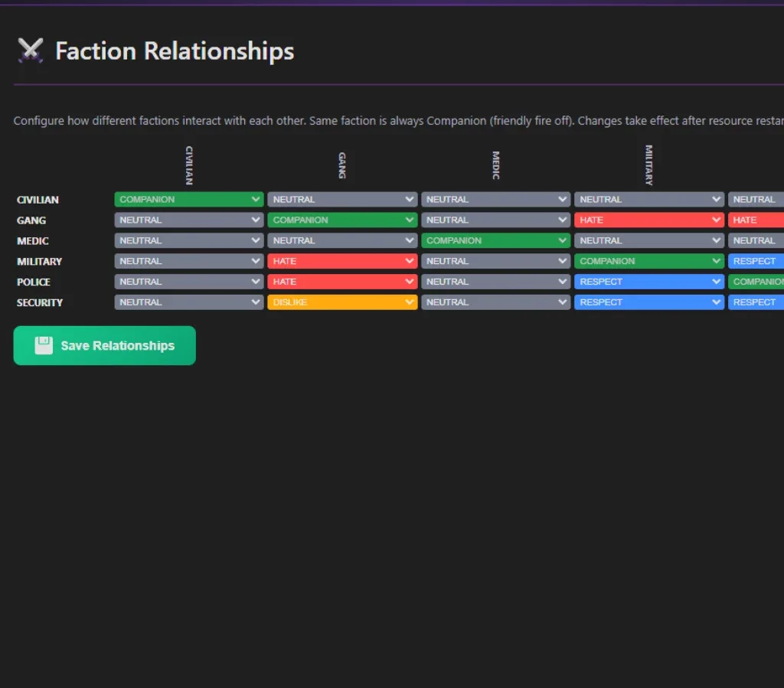Open Medic-to-Medic Companion dropdown
Image resolution: width=784 pixels, height=688 pixels.
coord(495,240)
